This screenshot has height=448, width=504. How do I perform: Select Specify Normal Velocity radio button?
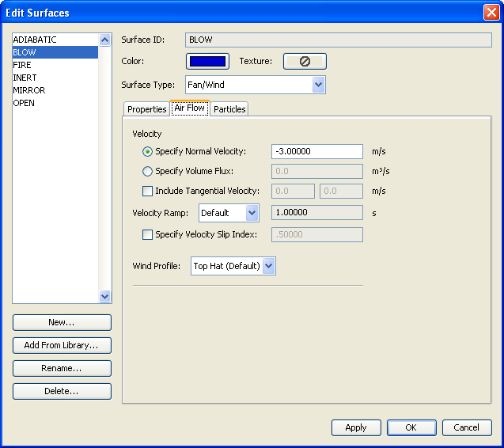tap(147, 151)
